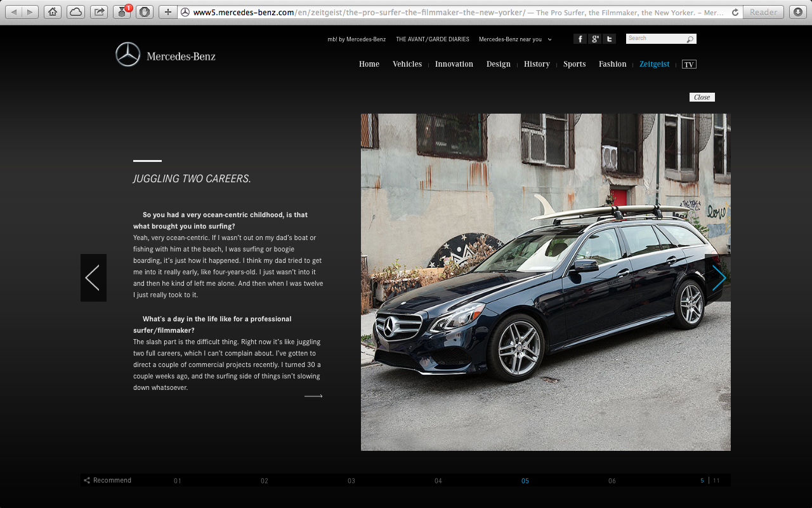Show next slide with blue right arrow
The height and width of the screenshot is (508, 812).
tap(718, 277)
